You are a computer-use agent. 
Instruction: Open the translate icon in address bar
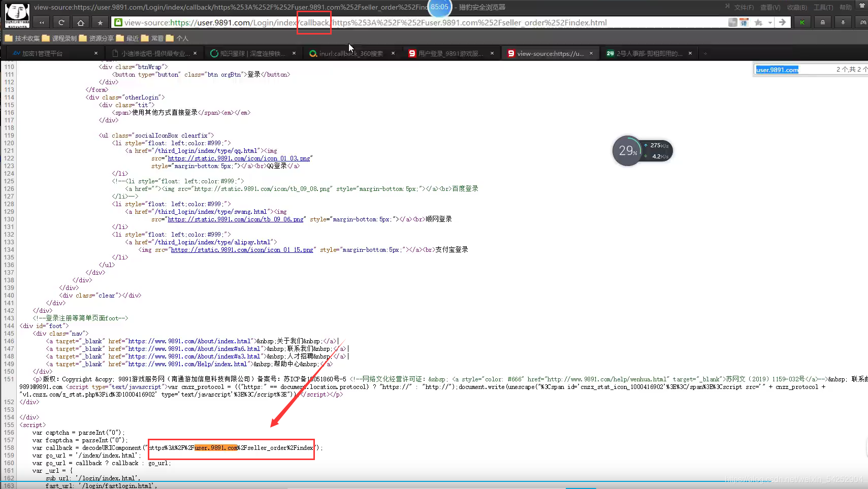pos(744,22)
